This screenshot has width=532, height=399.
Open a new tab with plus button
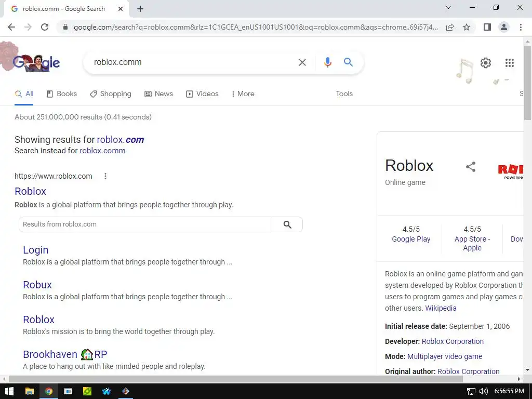140,9
